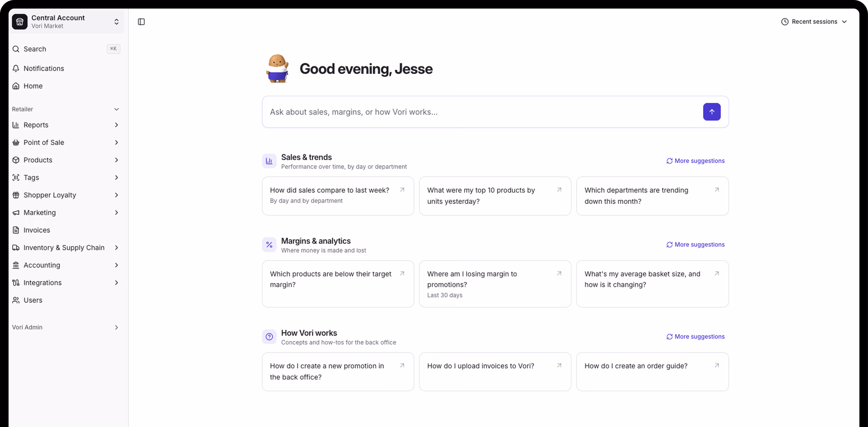This screenshot has height=427, width=868.
Task: Click the store icon beside Central Account
Action: [x=20, y=22]
